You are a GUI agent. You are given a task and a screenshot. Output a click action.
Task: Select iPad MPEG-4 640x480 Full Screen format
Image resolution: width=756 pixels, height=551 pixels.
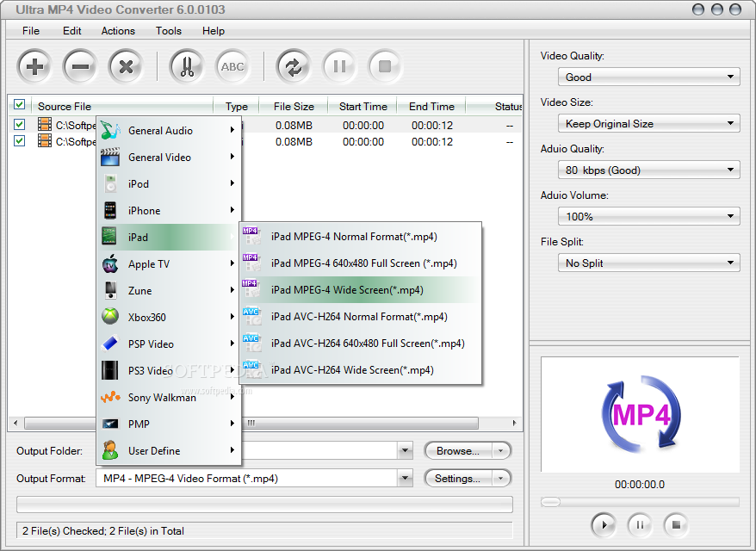point(361,263)
